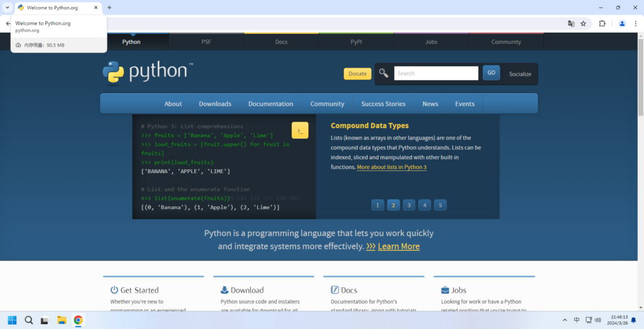Open the volume tray icon
The height and width of the screenshot is (329, 644).
[598, 320]
